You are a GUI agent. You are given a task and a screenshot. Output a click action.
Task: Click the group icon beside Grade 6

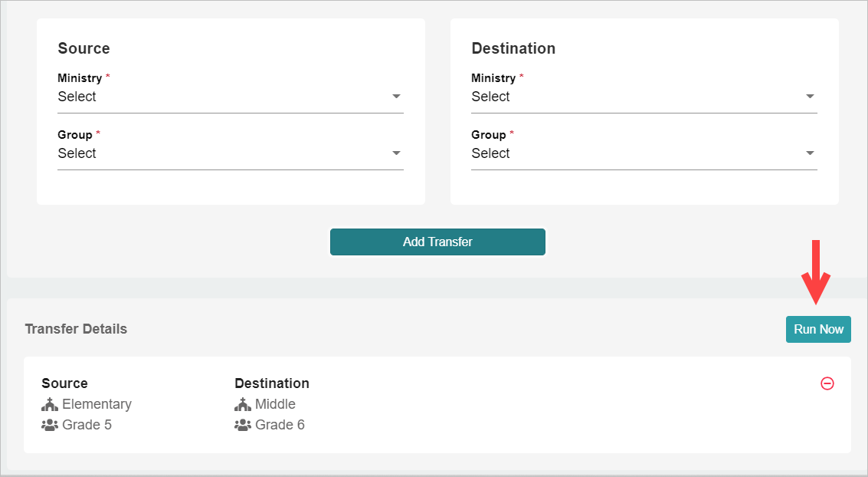[x=243, y=425]
